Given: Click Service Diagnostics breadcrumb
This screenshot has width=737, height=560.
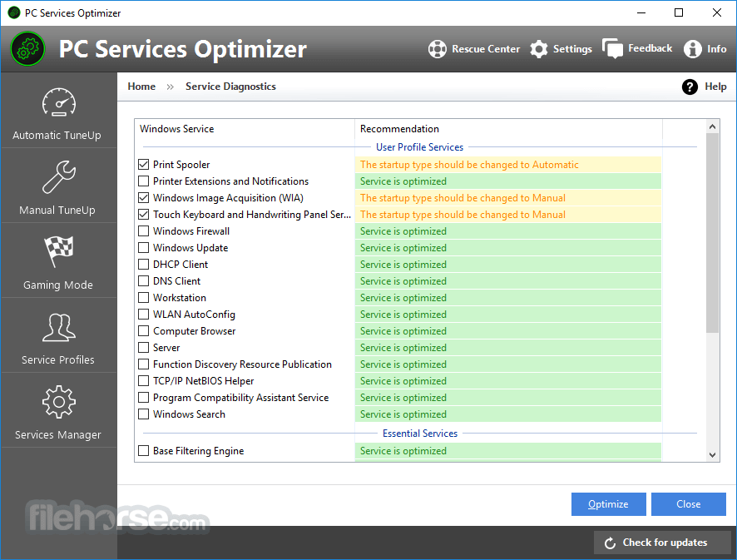Looking at the screenshot, I should [230, 87].
